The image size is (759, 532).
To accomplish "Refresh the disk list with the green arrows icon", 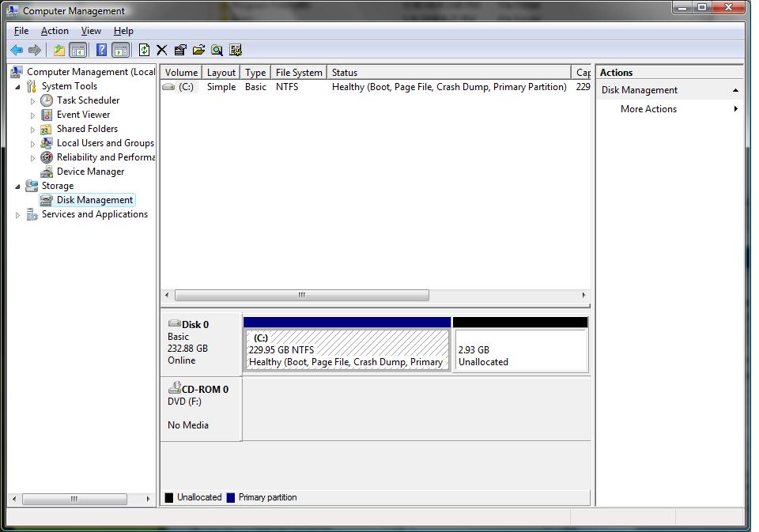I will click(x=144, y=50).
